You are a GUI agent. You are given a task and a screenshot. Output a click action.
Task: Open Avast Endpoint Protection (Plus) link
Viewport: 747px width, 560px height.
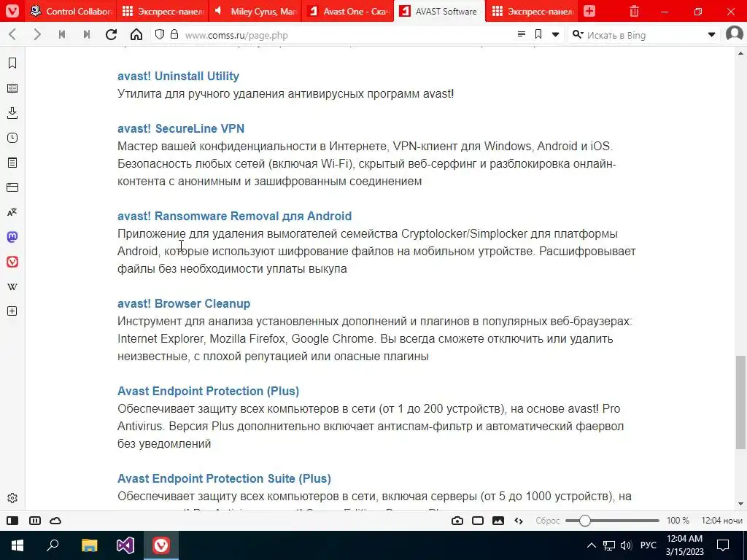coord(208,391)
